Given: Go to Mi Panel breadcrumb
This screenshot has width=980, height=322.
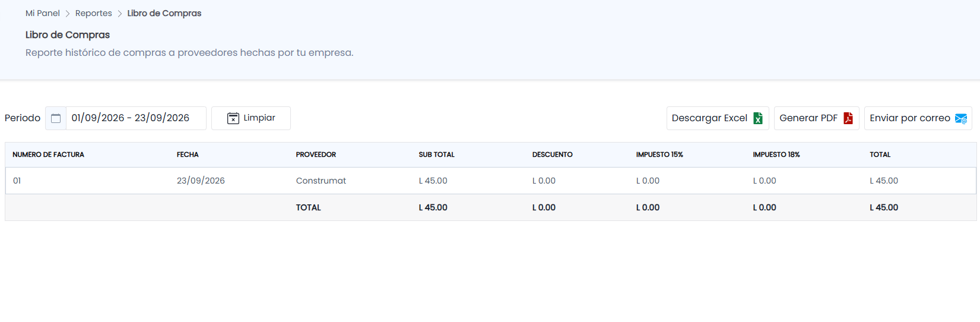Looking at the screenshot, I should [43, 13].
